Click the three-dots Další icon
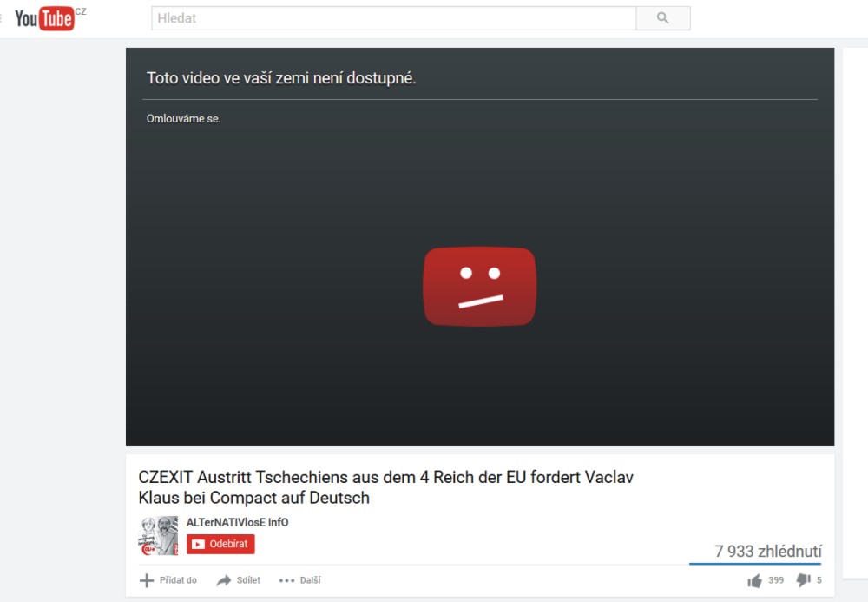Screen dimensions: 868x602 (286, 580)
